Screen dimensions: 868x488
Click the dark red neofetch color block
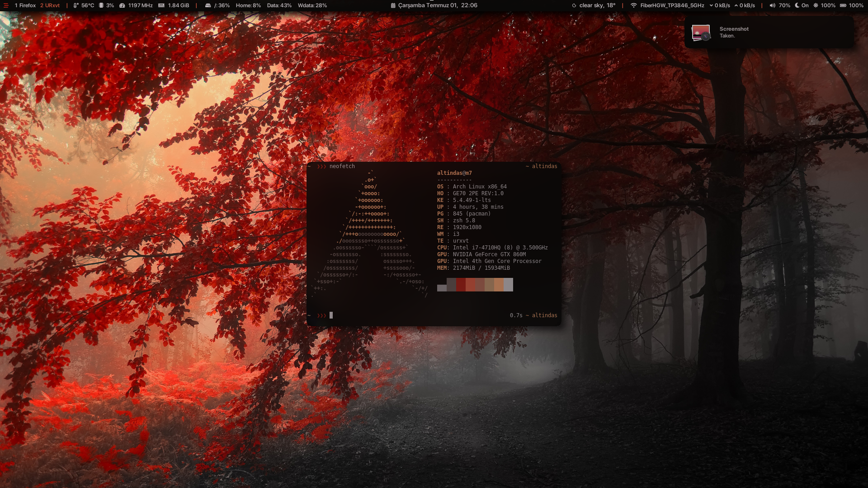click(x=461, y=285)
